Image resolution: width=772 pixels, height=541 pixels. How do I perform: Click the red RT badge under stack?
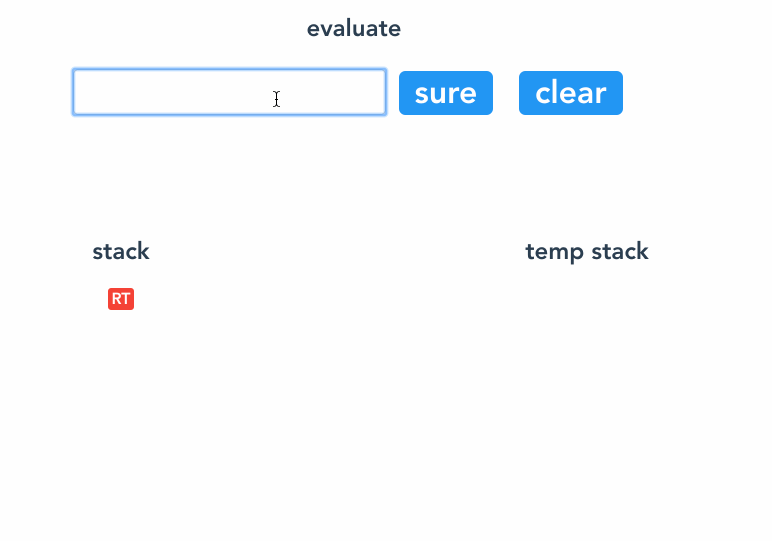121,299
